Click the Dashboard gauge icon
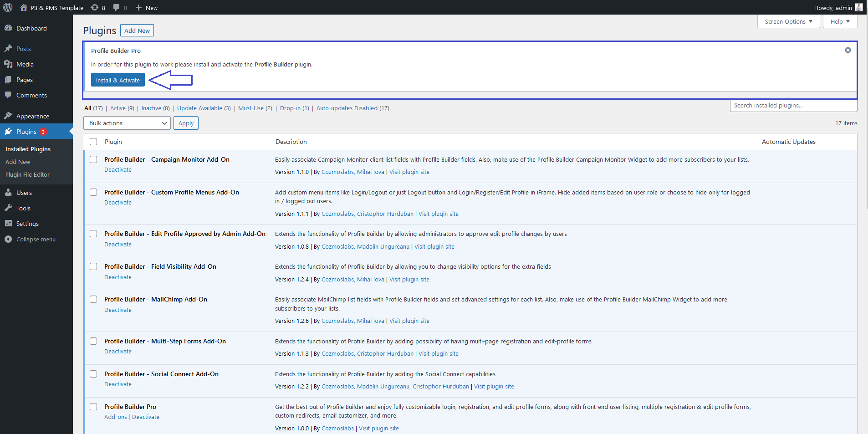This screenshot has height=434, width=868. coord(8,28)
